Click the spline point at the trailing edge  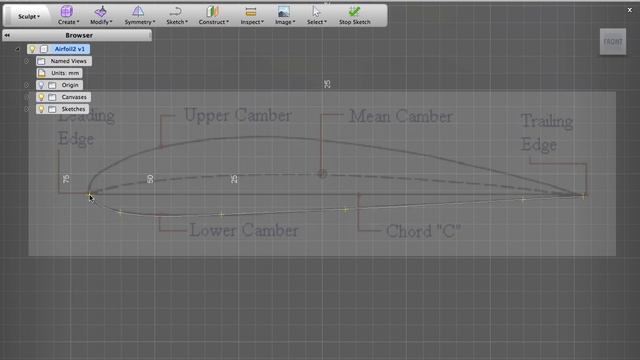click(583, 196)
